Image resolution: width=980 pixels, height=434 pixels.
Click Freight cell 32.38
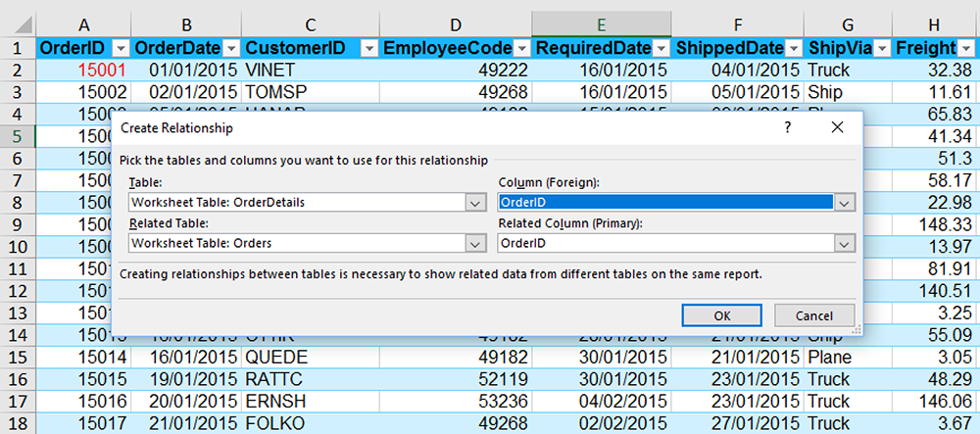click(x=934, y=70)
